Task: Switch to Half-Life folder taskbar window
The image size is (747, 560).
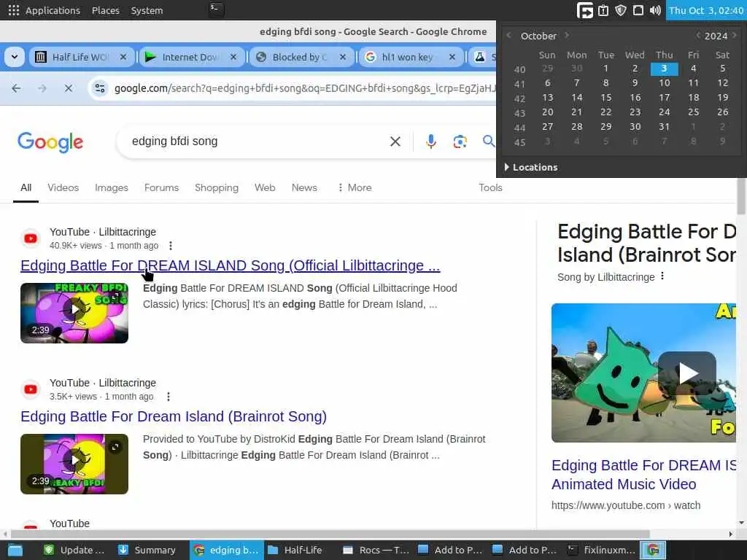Action: (x=295, y=550)
